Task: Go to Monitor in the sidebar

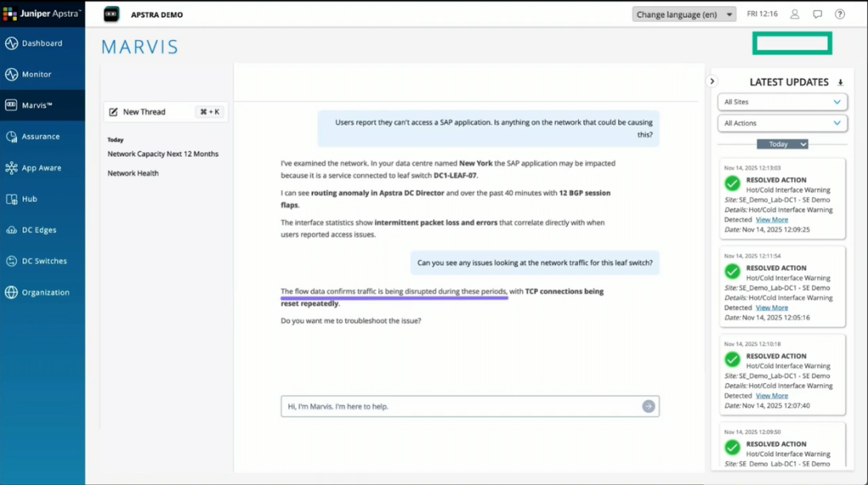Action: (x=36, y=75)
